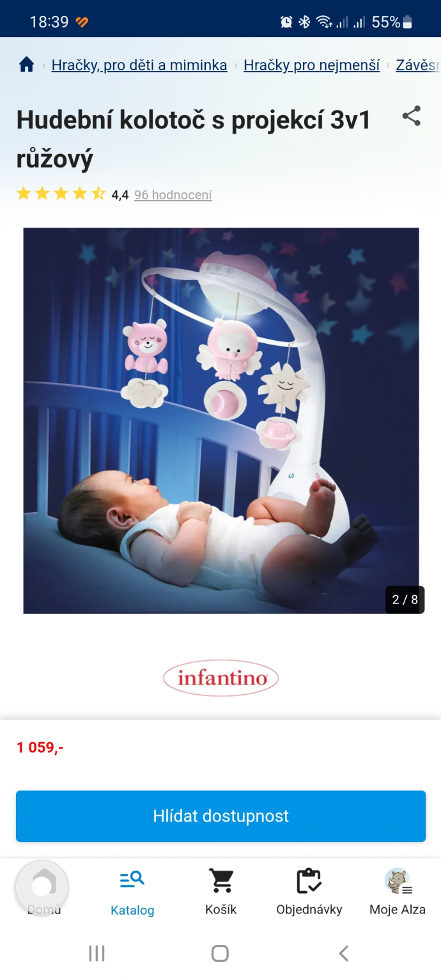Share this product via share icon
Viewport: 441px width, 980px height.
[x=412, y=116]
